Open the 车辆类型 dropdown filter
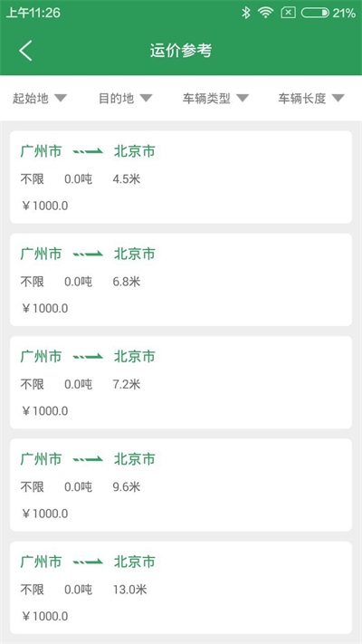Image resolution: width=362 pixels, height=644 pixels. [x=216, y=99]
